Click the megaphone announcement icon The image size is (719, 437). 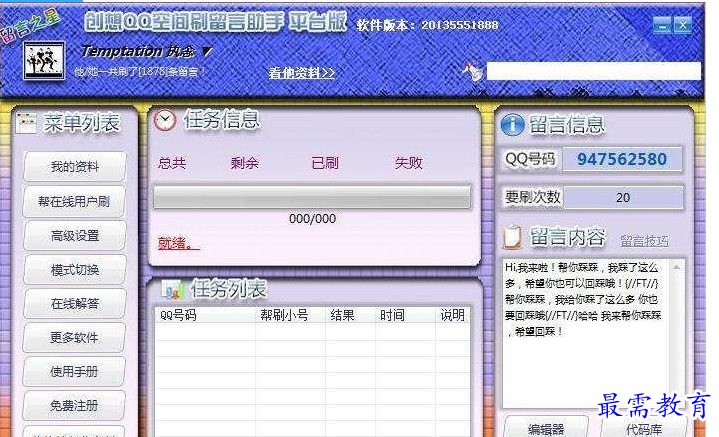[x=472, y=72]
